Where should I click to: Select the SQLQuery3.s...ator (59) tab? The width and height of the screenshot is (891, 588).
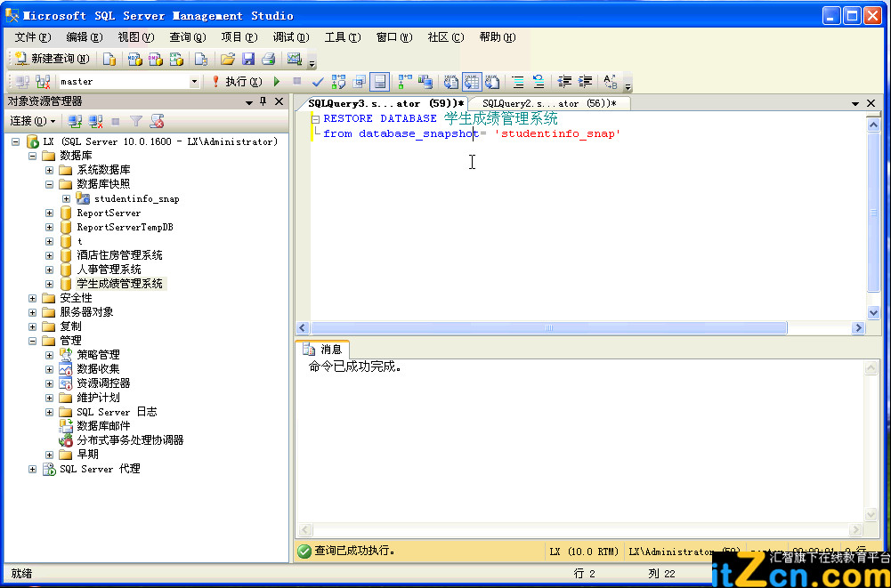[385, 103]
